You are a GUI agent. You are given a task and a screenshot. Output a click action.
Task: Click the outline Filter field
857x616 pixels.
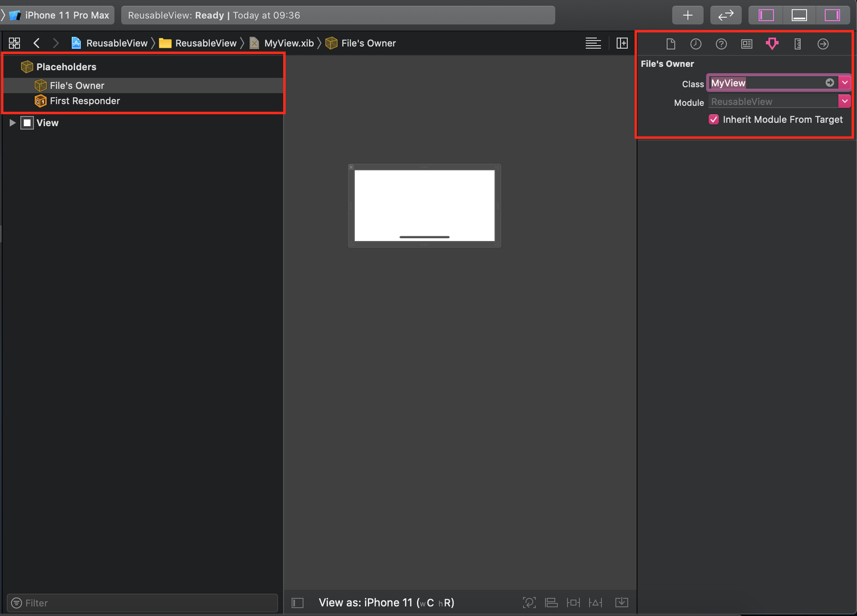[142, 602]
